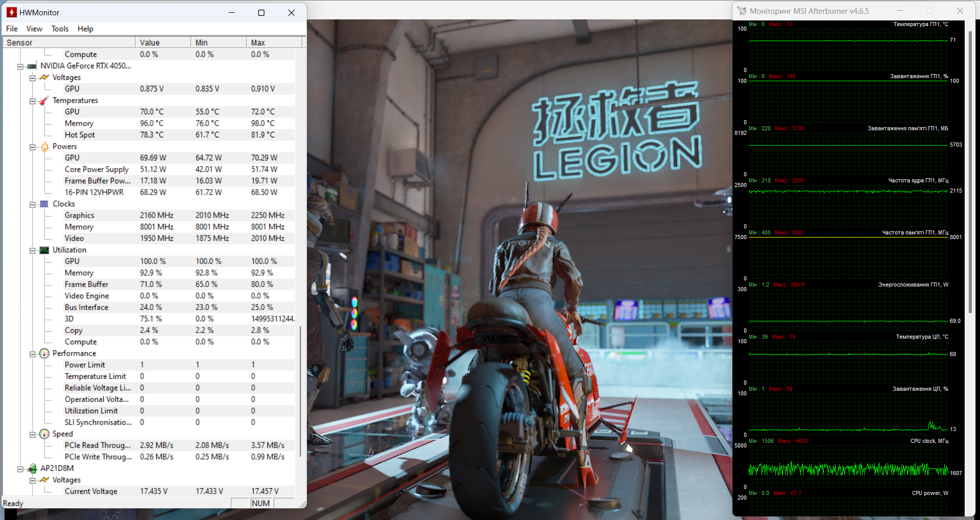Collapse the Temperatures group
980x520 pixels.
click(x=32, y=101)
